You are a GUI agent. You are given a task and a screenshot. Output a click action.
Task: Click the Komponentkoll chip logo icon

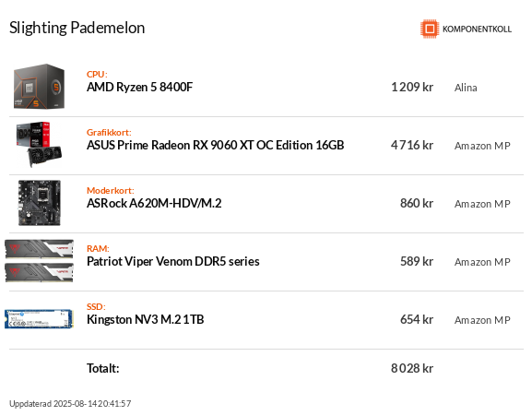coord(430,29)
